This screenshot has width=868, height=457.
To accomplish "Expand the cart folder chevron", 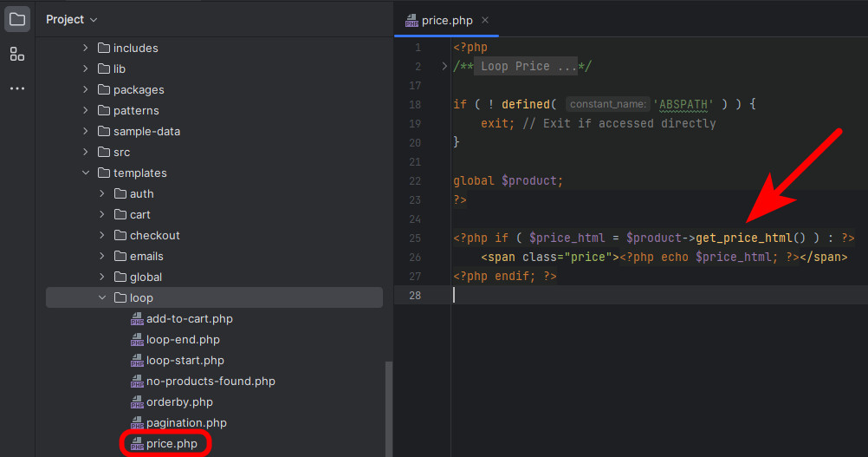I will pos(102,214).
